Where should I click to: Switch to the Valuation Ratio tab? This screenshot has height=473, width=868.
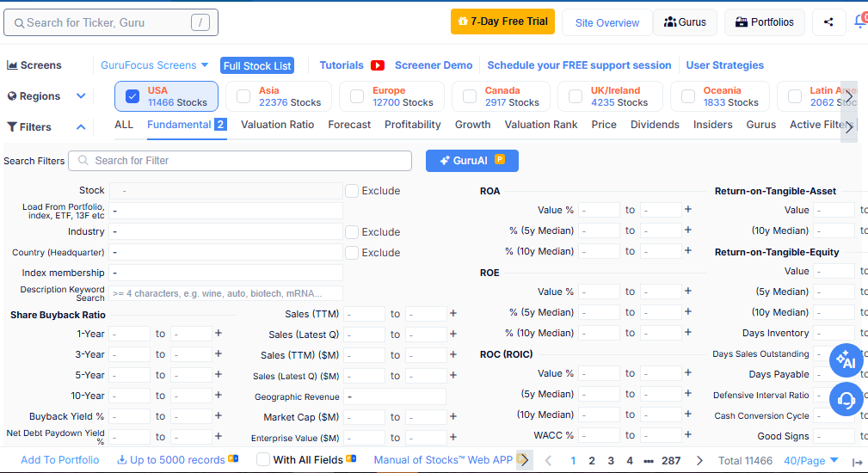[277, 125]
